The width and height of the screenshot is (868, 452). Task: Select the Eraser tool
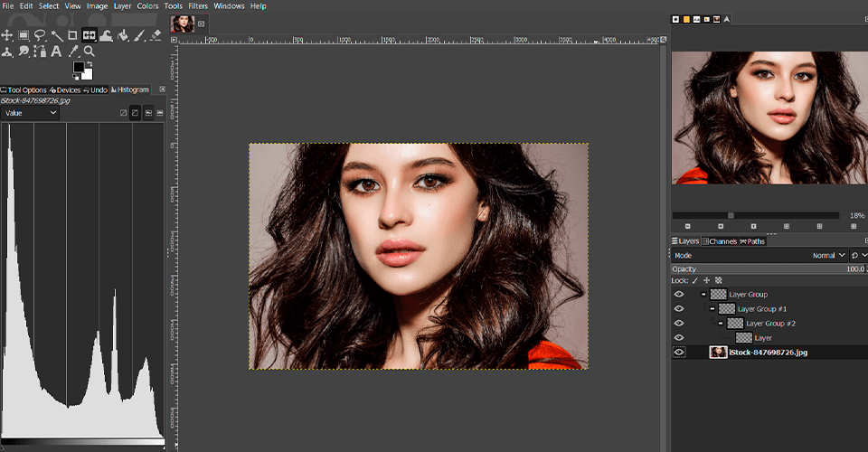click(156, 35)
